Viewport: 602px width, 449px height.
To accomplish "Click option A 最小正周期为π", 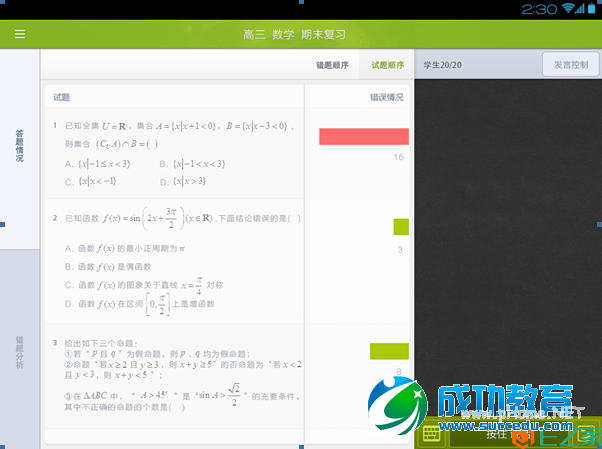I will tap(125, 249).
